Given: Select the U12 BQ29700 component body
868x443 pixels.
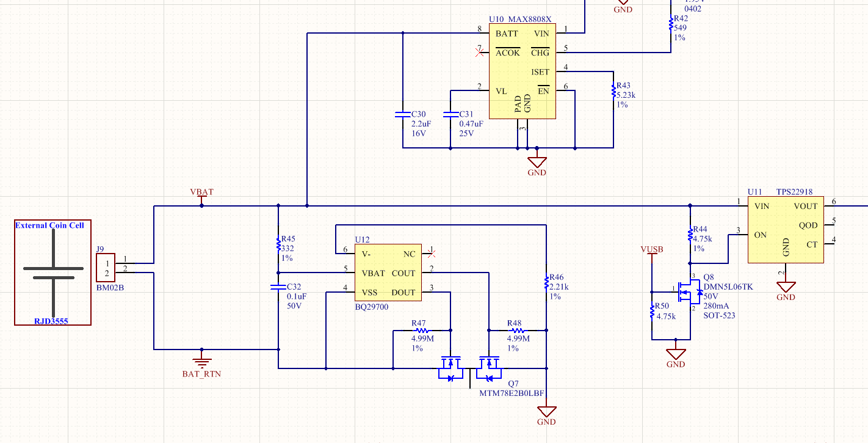Looking at the screenshot, I should click(388, 273).
